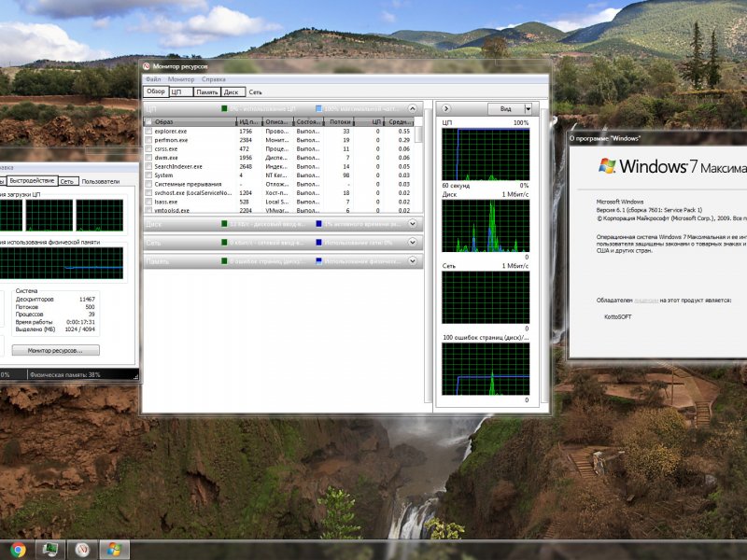
Task: Click the Вид button above the graphs
Action: (506, 109)
